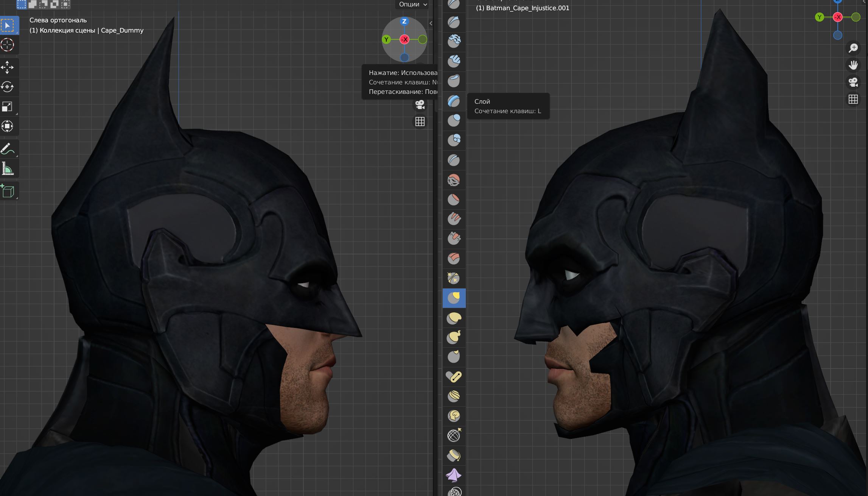
Task: Choose the Inflate sculpt brush
Action: [454, 120]
